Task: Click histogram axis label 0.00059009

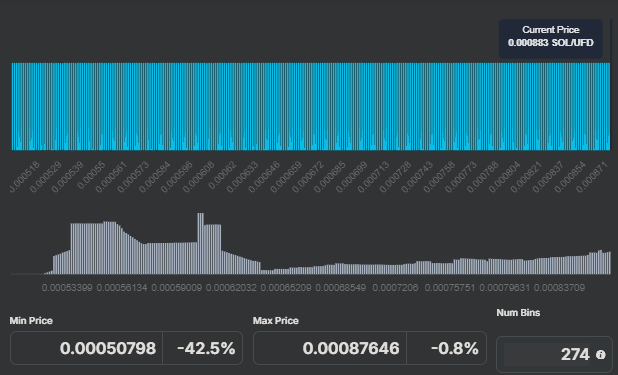Action: click(177, 288)
